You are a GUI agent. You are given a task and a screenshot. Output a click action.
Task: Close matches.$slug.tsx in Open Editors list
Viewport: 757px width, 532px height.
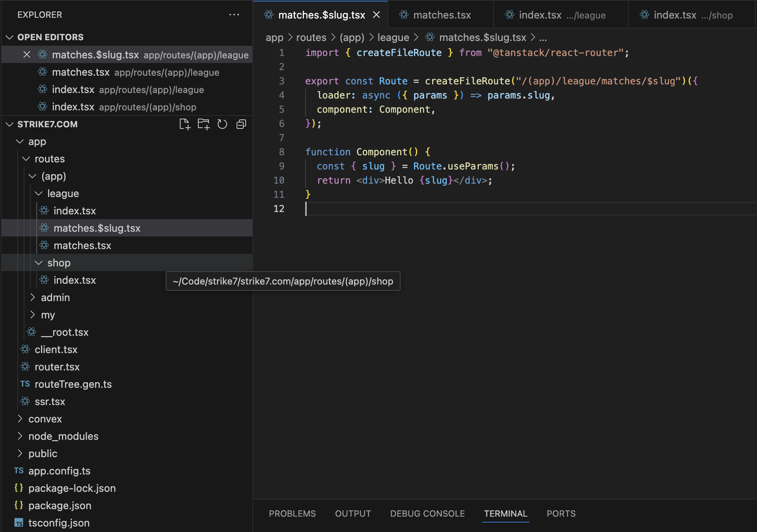point(27,55)
